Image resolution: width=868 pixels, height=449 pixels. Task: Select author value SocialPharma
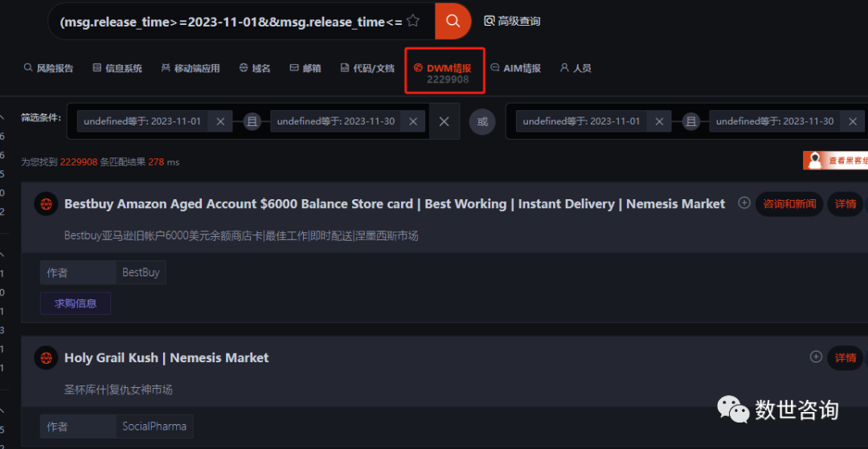tap(154, 427)
